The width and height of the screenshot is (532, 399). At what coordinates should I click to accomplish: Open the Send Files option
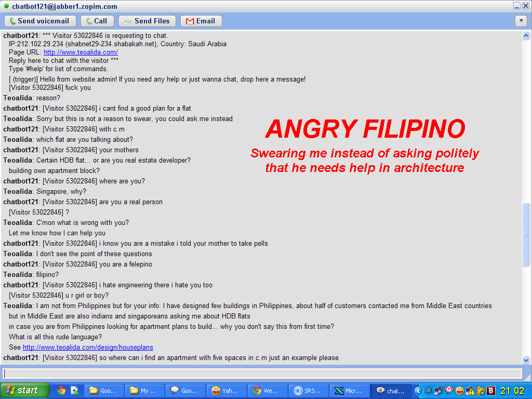pos(147,21)
